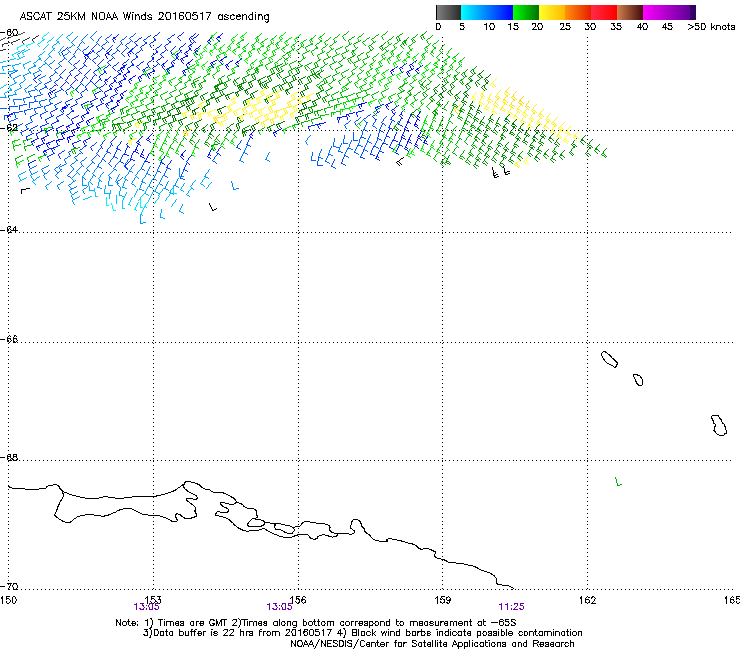Viewport: 740px width, 650px height.
Task: Click the longitude label '153'
Action: tap(153, 600)
